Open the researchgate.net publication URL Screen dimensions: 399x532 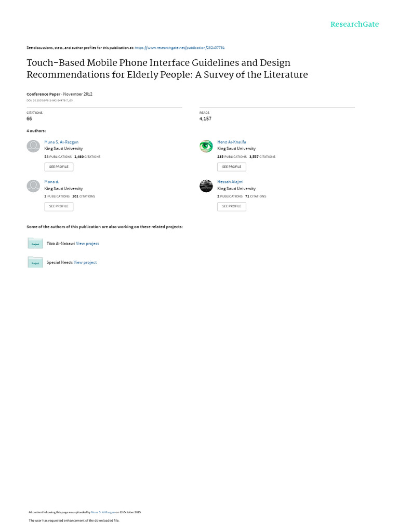click(x=179, y=48)
